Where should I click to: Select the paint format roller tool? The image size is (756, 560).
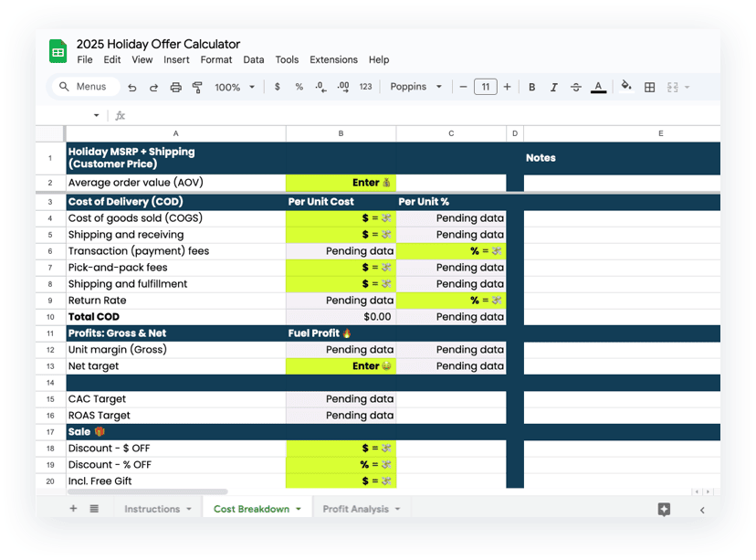[197, 88]
